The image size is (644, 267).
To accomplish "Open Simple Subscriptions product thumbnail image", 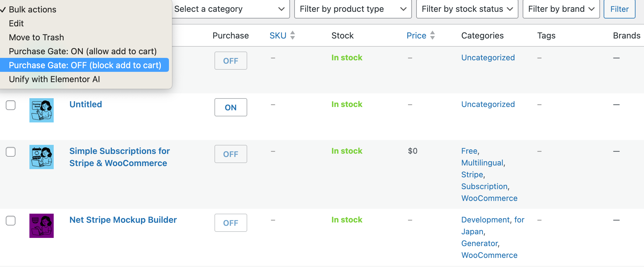I will tap(42, 157).
